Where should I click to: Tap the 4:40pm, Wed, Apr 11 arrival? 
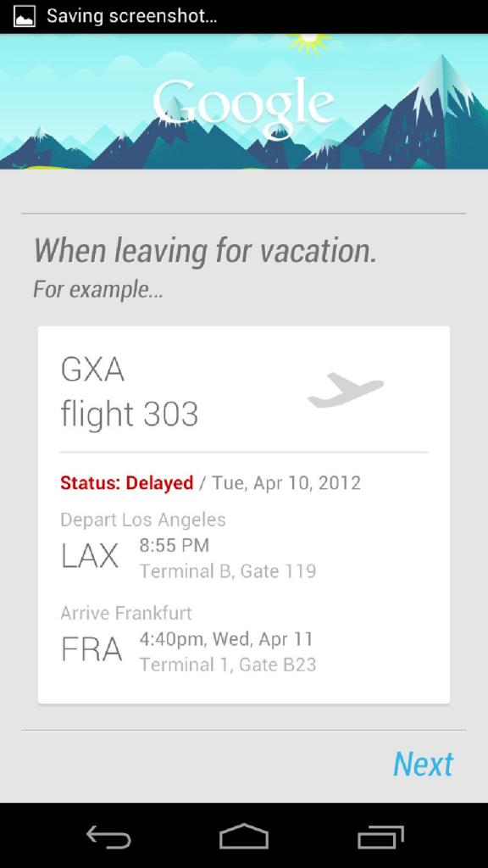coord(226,639)
